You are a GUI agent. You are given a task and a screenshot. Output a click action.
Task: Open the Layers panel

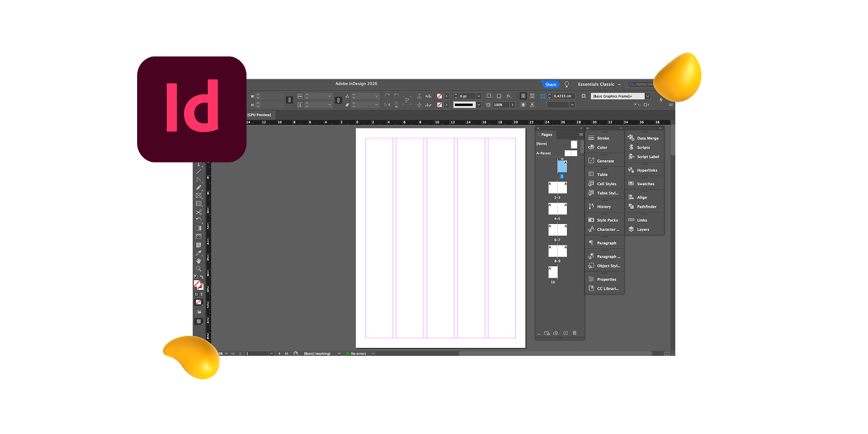(639, 229)
